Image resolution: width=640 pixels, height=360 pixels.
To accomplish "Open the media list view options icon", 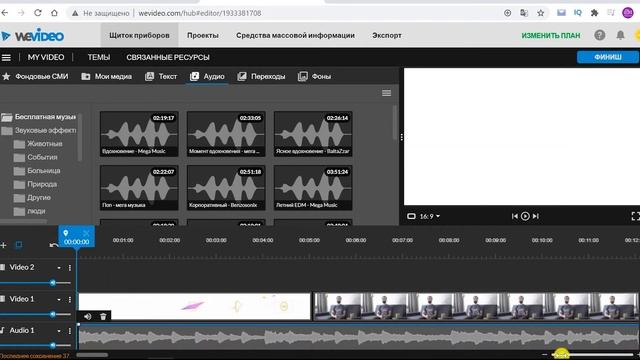I will [386, 93].
